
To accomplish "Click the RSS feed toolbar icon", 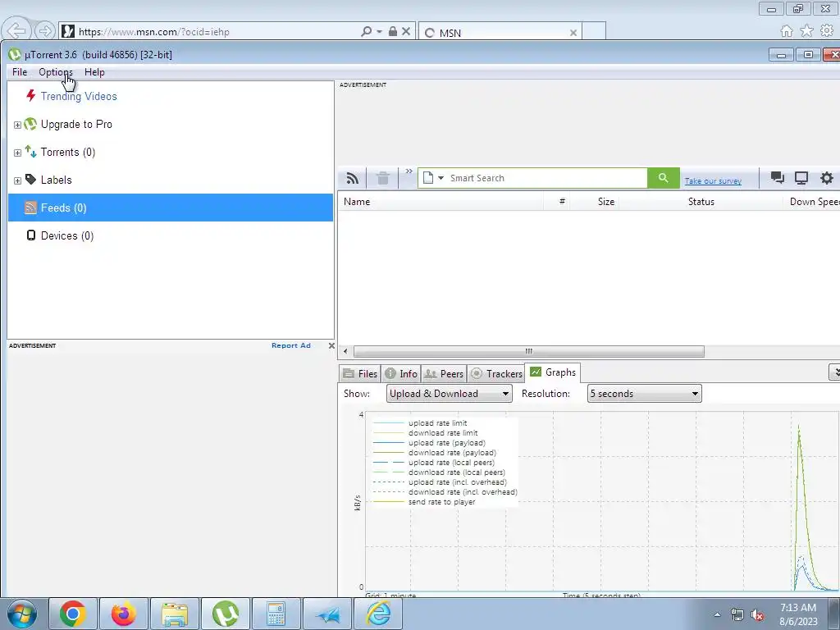I will [x=353, y=178].
